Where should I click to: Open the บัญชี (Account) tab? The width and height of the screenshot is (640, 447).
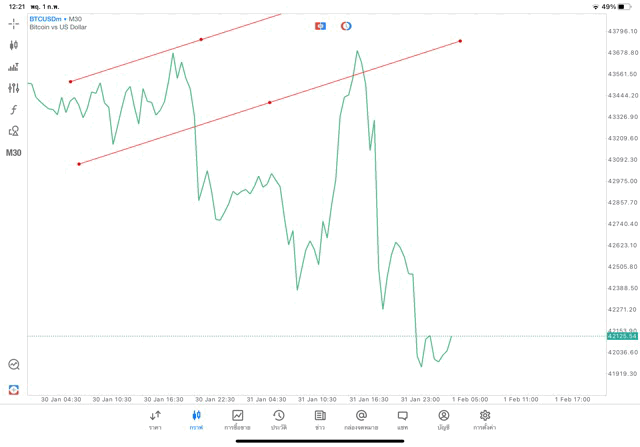[444, 419]
